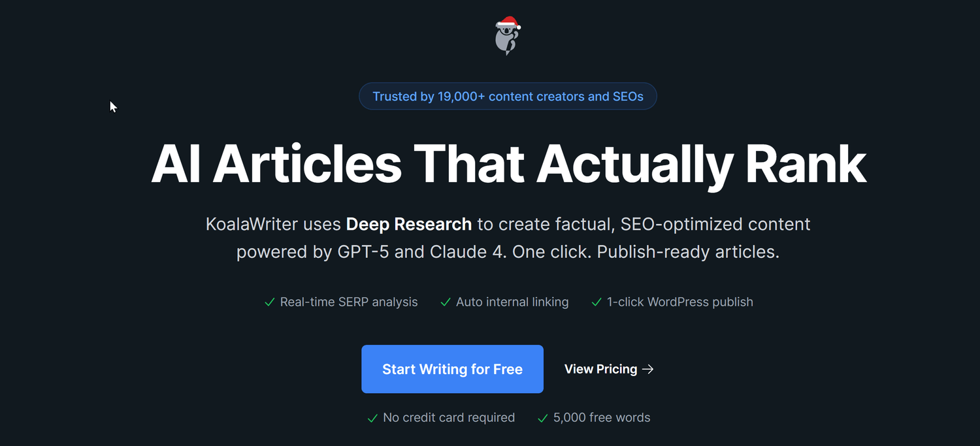
Task: Click the Claude 4 mention in the subheadline
Action: tap(462, 251)
